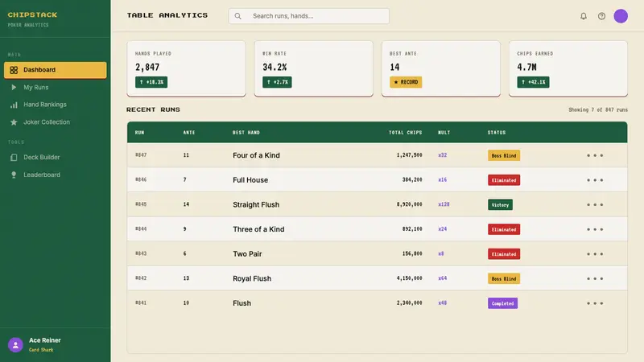The width and height of the screenshot is (644, 362).
Task: Open more options for run #844
Action: click(x=595, y=229)
